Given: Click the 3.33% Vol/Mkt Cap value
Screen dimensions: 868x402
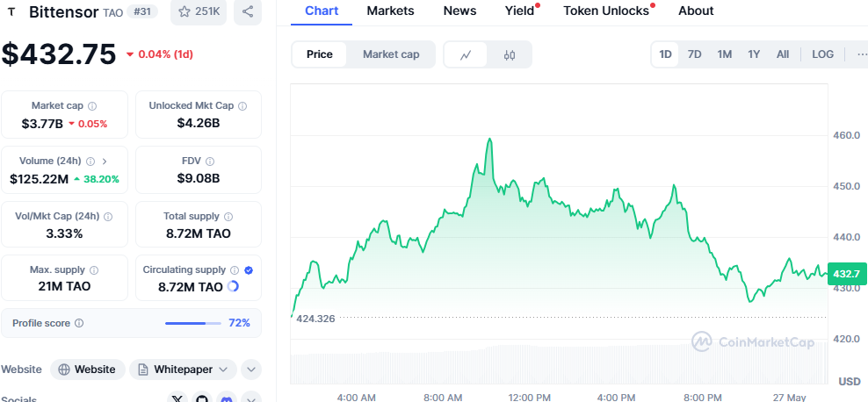Looking at the screenshot, I should tap(64, 233).
